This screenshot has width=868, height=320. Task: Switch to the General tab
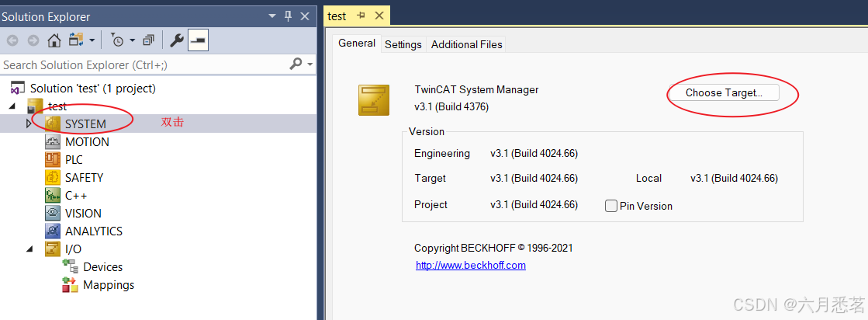click(357, 43)
